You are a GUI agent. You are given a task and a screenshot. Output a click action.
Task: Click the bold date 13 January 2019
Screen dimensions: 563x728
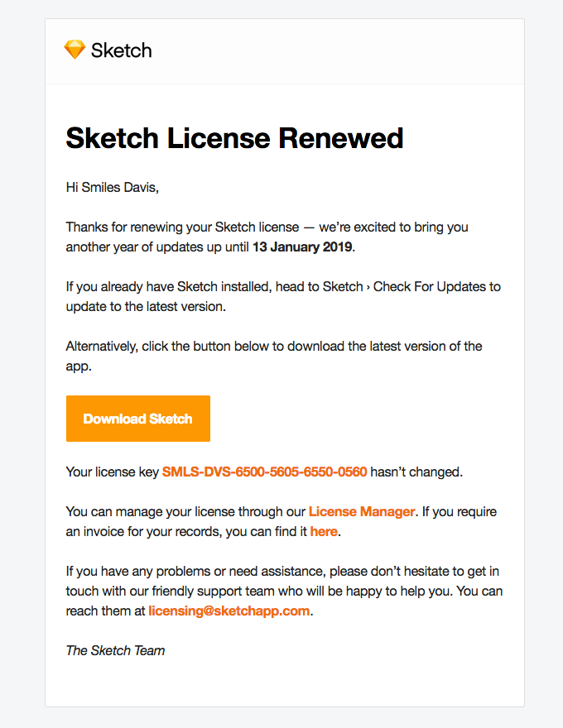pos(302,247)
